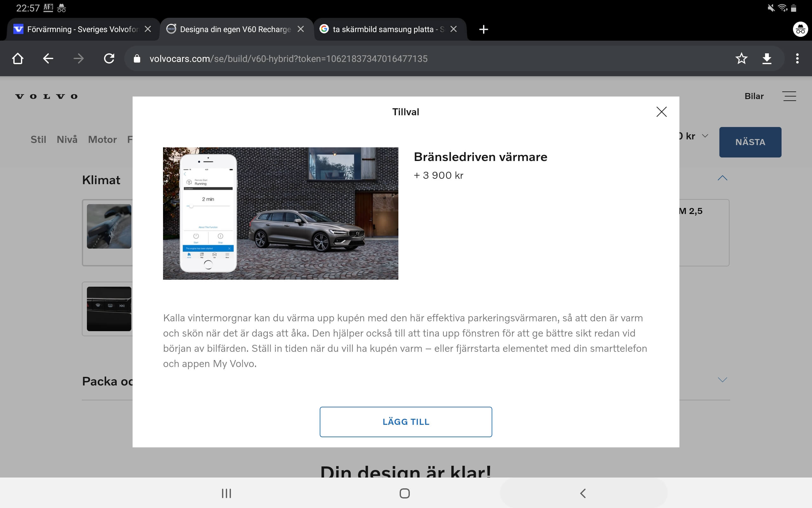
Task: Expand the Packa section chevron
Action: click(722, 380)
